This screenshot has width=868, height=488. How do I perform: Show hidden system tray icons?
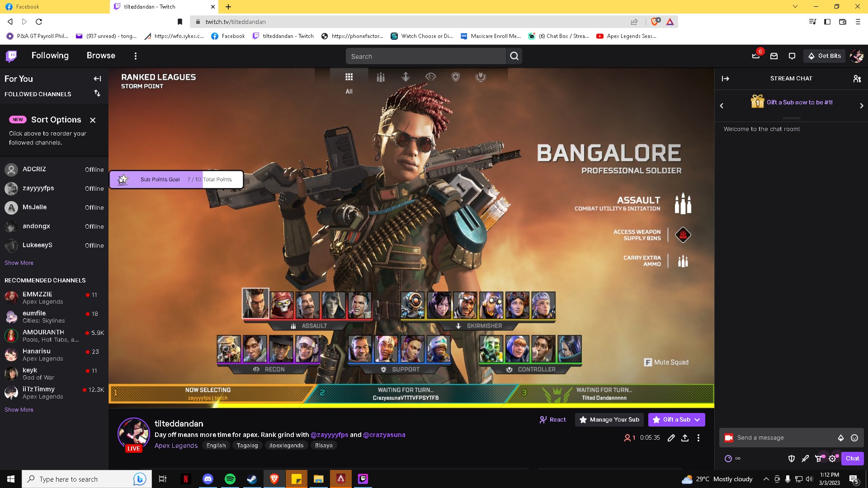pyautogui.click(x=766, y=479)
